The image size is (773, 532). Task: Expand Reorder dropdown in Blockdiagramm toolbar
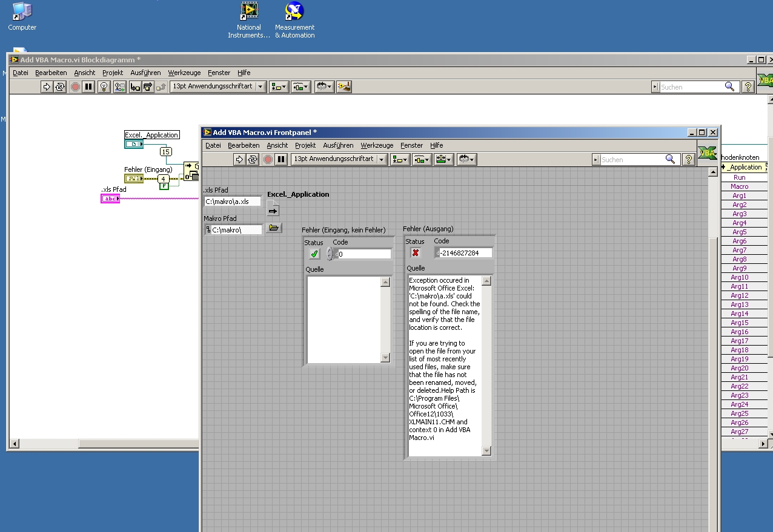coord(323,87)
